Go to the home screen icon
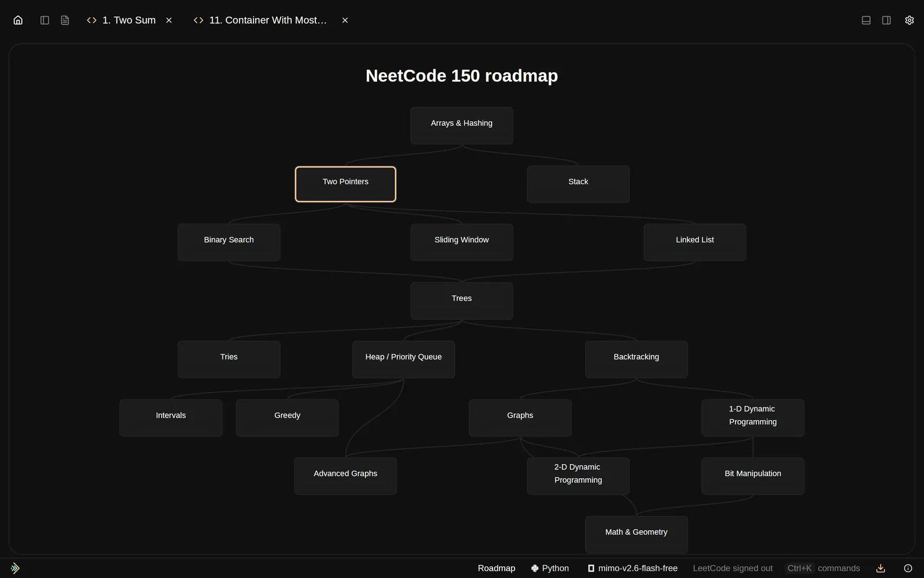The image size is (924, 578). click(18, 20)
